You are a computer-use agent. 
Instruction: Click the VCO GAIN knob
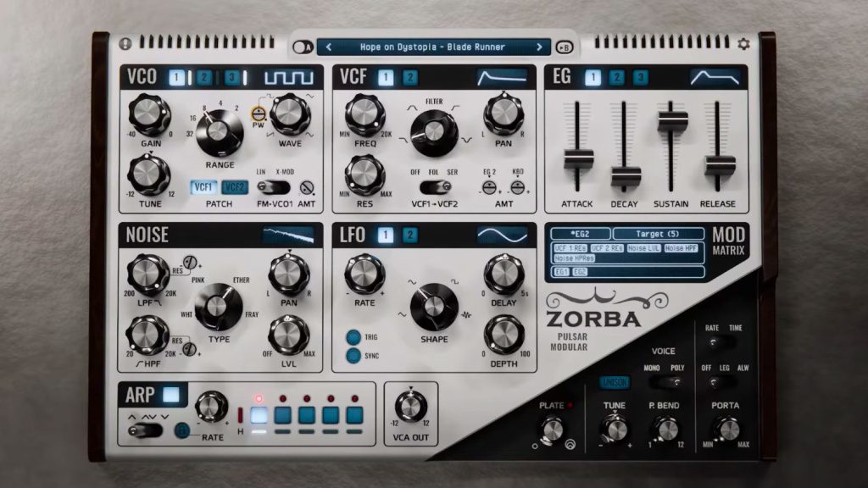point(149,114)
